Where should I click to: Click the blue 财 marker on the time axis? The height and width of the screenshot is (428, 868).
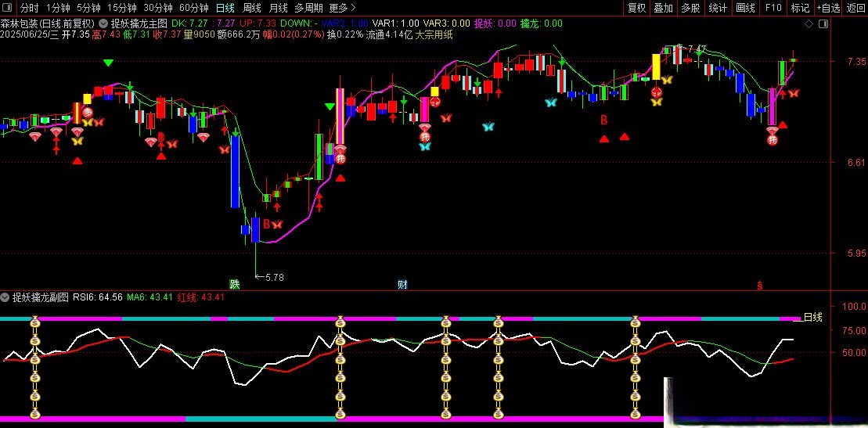[x=402, y=284]
